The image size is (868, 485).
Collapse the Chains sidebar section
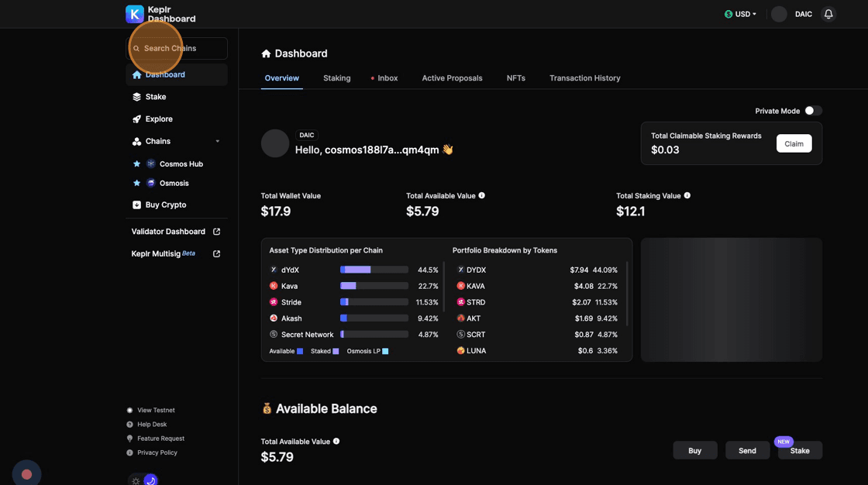pyautogui.click(x=217, y=142)
